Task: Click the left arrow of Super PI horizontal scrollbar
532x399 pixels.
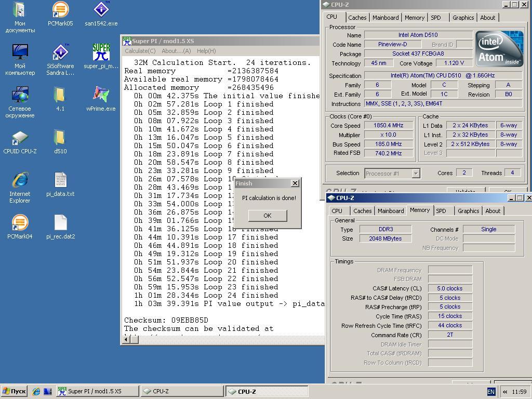Action: click(x=126, y=339)
